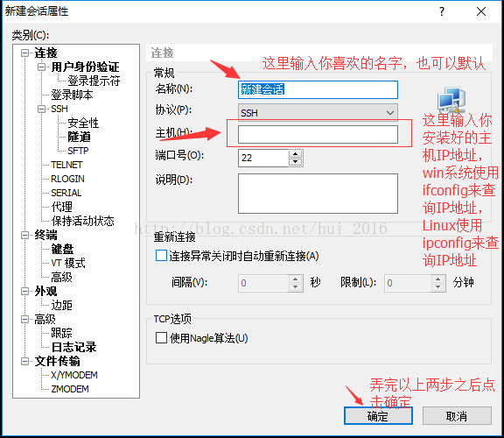
Task: Enable 连接异常关闭时自动重新连接 checkbox
Action: [x=161, y=256]
